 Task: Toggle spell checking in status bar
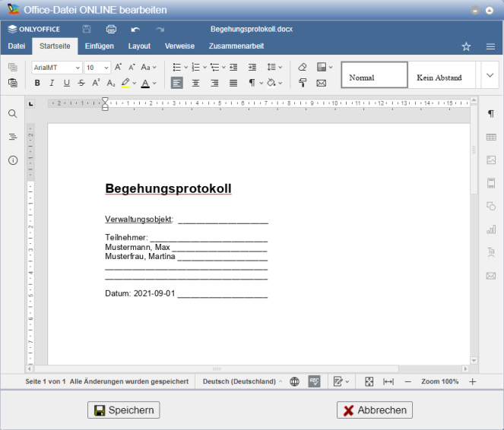[x=315, y=381]
